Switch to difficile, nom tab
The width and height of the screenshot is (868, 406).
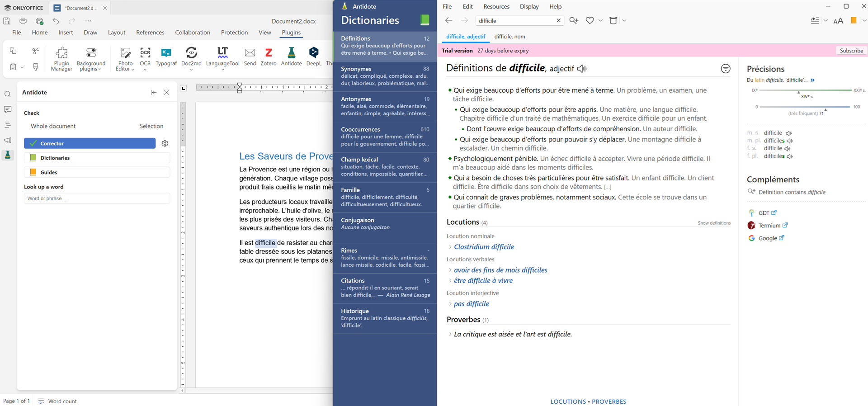coord(509,37)
